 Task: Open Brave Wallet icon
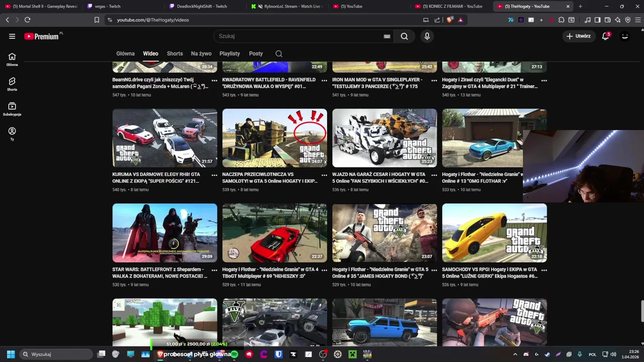pos(608,20)
